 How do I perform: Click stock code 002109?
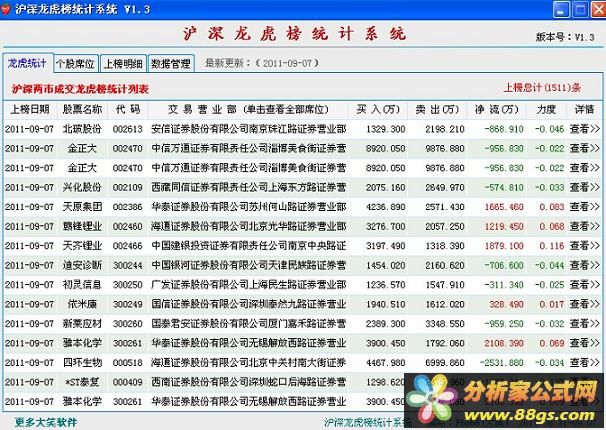128,187
